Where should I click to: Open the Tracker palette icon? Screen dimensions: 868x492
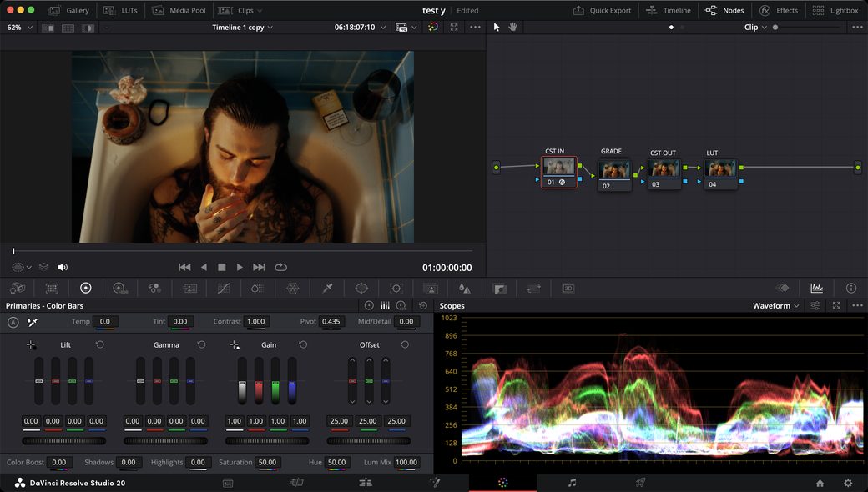pyautogui.click(x=396, y=288)
